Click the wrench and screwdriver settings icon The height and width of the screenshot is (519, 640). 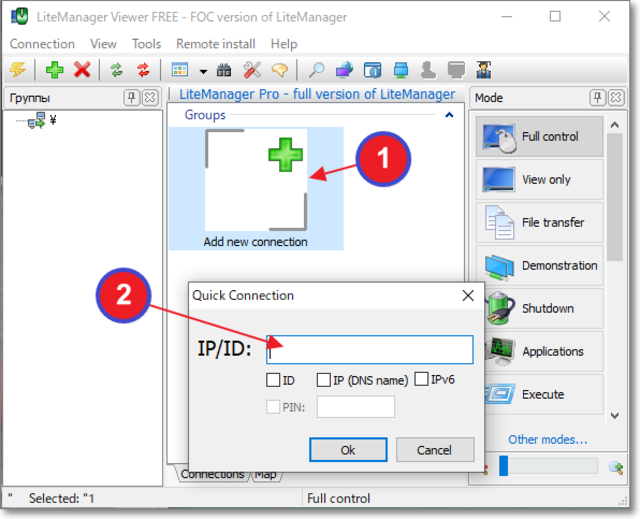(252, 70)
